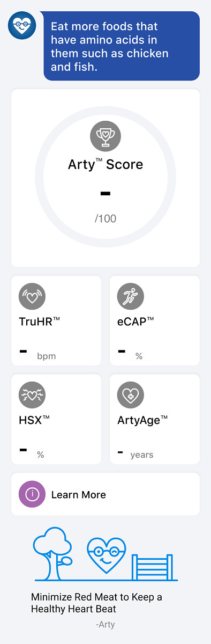Click the trophy icon above Arty Score
This screenshot has height=644, width=211.
pos(105,135)
